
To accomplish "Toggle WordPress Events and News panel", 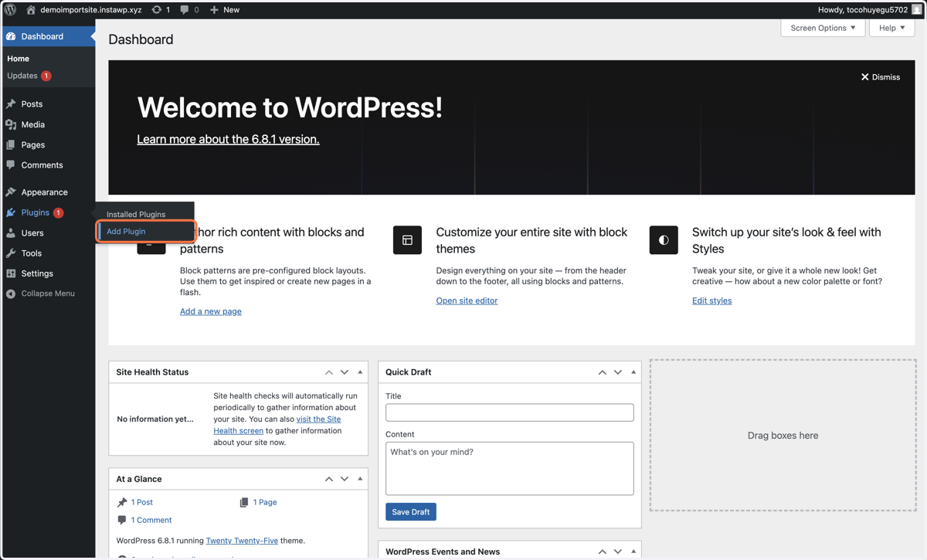I will (633, 552).
